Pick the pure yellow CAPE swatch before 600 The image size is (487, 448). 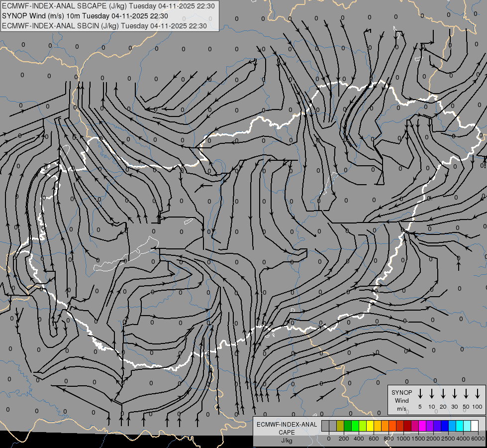point(370,426)
